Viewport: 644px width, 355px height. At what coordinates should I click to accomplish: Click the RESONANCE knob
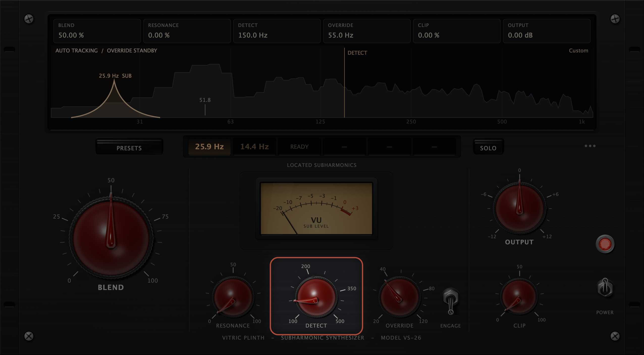tap(233, 297)
